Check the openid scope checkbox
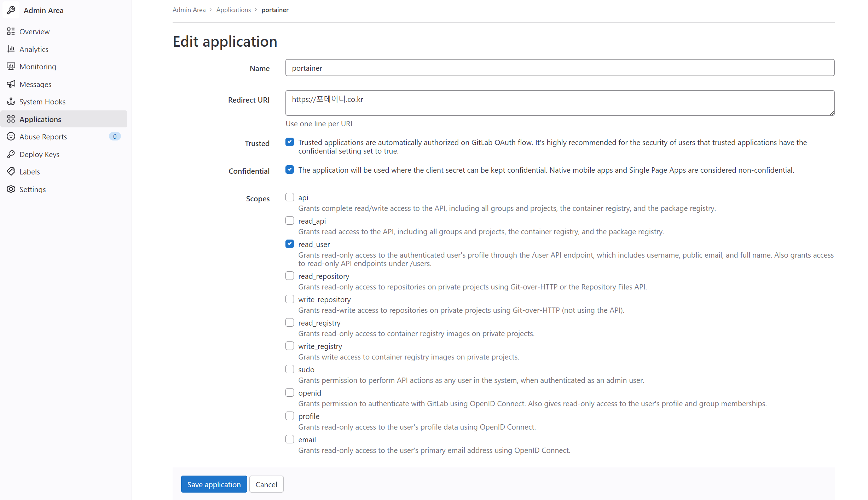The height and width of the screenshot is (500, 868). coord(290,393)
